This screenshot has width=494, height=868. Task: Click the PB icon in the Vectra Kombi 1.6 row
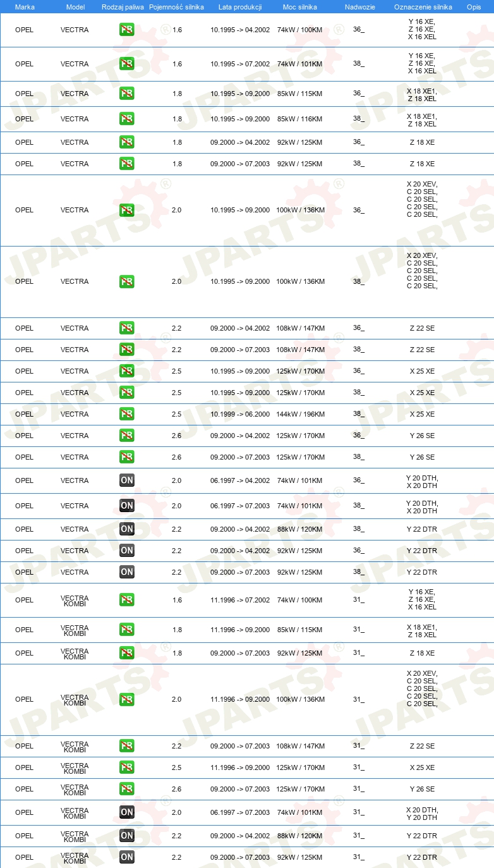(127, 599)
